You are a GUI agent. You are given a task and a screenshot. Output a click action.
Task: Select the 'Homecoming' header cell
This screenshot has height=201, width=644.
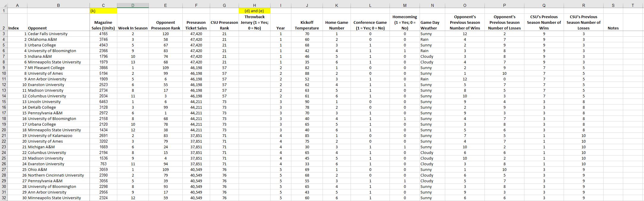pyautogui.click(x=405, y=22)
